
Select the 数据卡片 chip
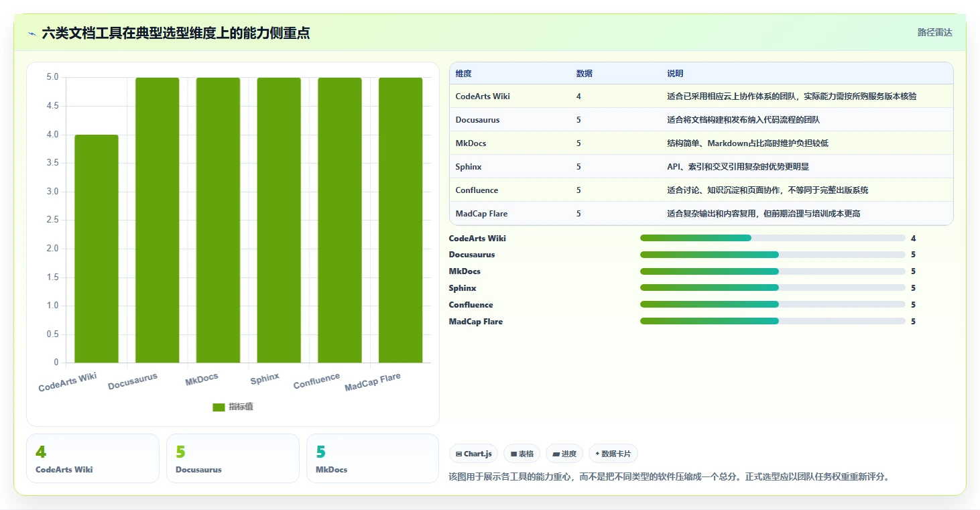click(613, 454)
